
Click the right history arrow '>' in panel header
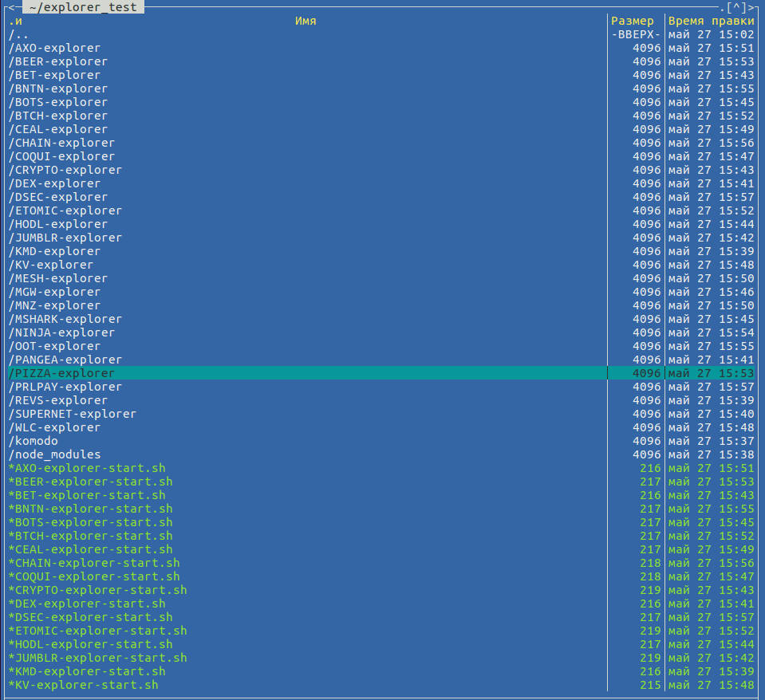(x=751, y=7)
